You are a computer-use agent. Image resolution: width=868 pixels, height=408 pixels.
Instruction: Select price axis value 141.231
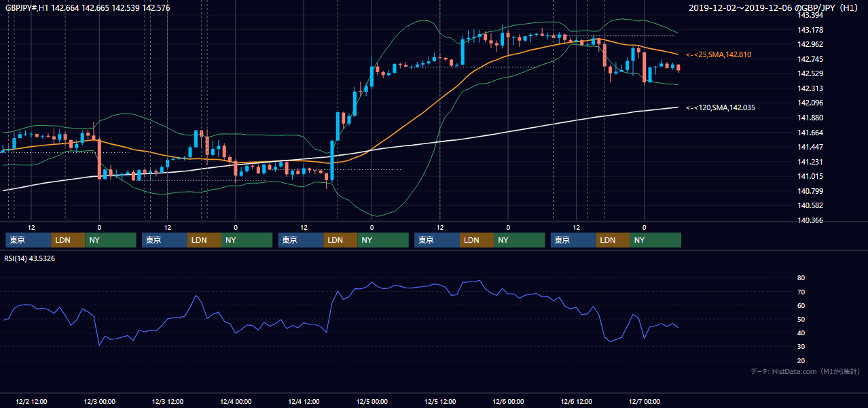click(810, 162)
